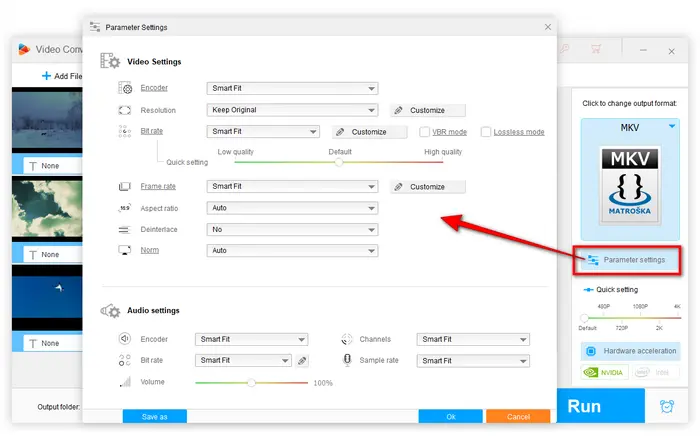Screen dimensions: 700x440
Task: Open the audio Bit rate dropdown
Action: (x=243, y=361)
